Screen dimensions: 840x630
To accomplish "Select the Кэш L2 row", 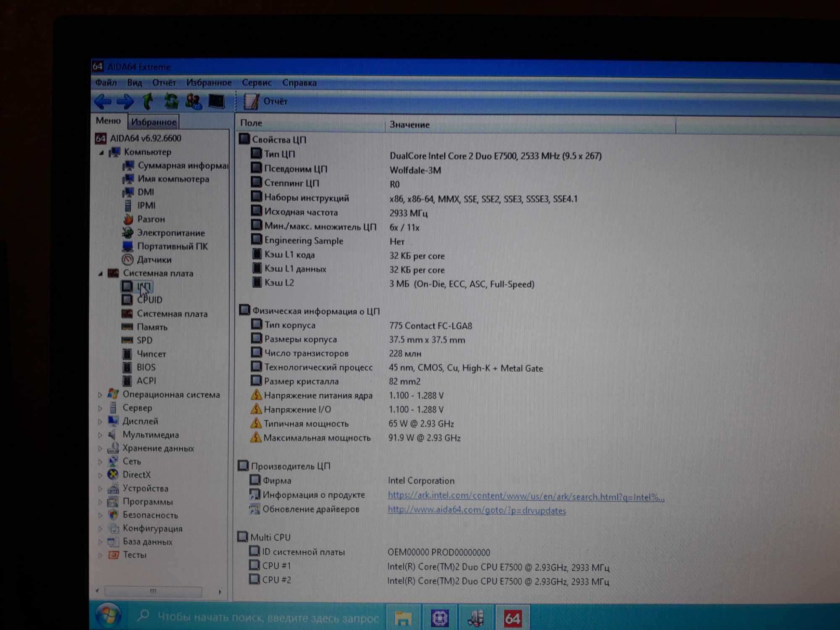I will click(393, 283).
